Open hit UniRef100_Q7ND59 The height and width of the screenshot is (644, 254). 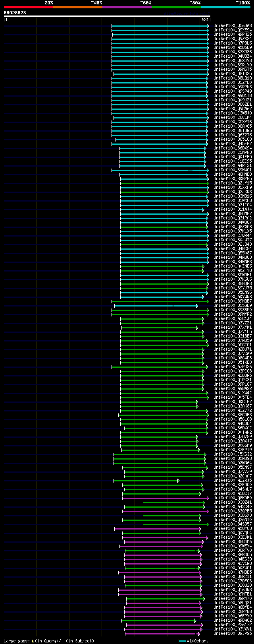click(x=233, y=340)
